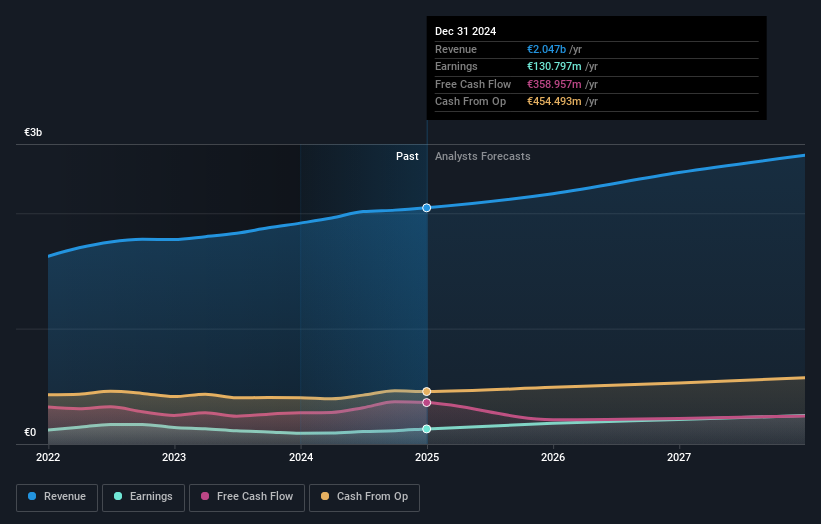Toggle the Free Cash Flow legend button

247,497
